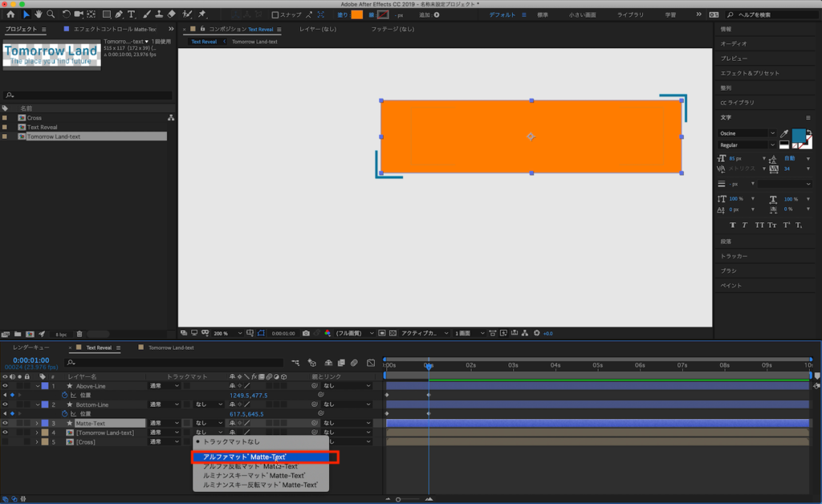This screenshot has width=822, height=504.
Task: Click the Home icon in toolbar
Action: click(x=10, y=14)
